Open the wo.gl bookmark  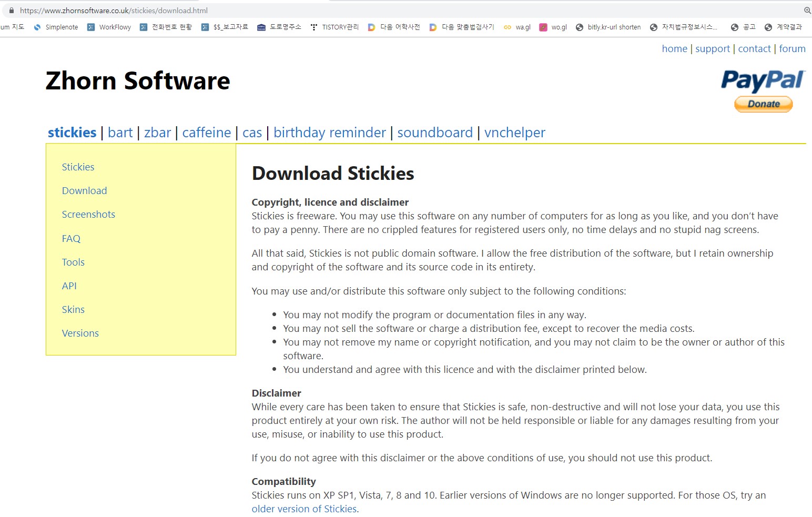(553, 27)
